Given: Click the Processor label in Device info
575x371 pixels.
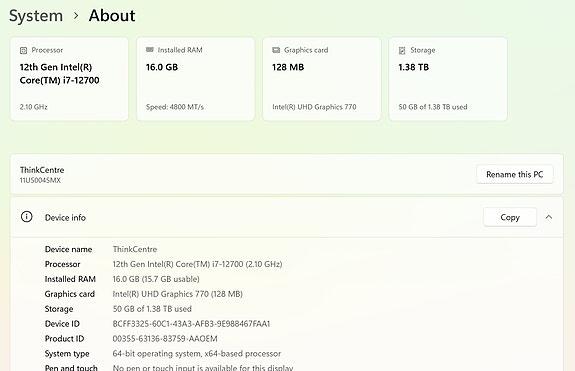Looking at the screenshot, I should [62, 264].
